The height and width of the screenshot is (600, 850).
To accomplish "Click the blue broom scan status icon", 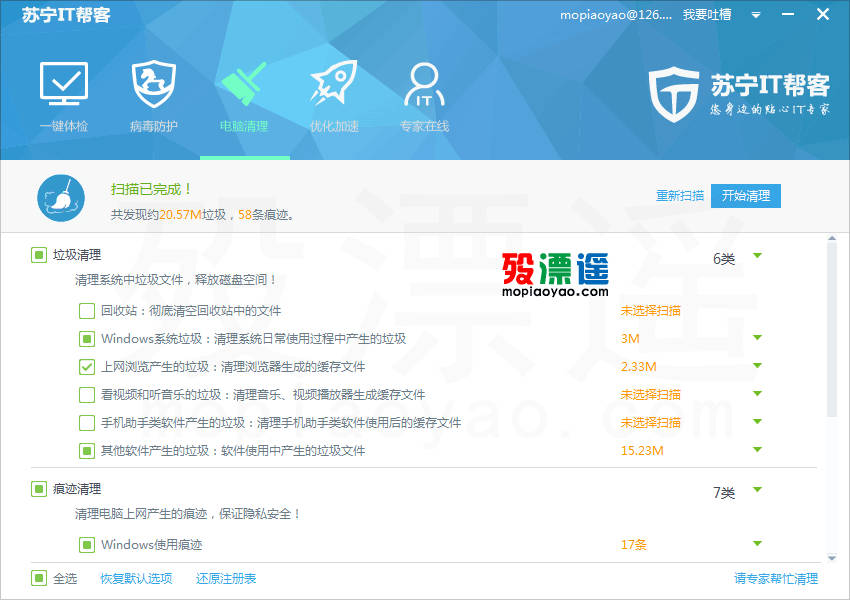I will (61, 198).
